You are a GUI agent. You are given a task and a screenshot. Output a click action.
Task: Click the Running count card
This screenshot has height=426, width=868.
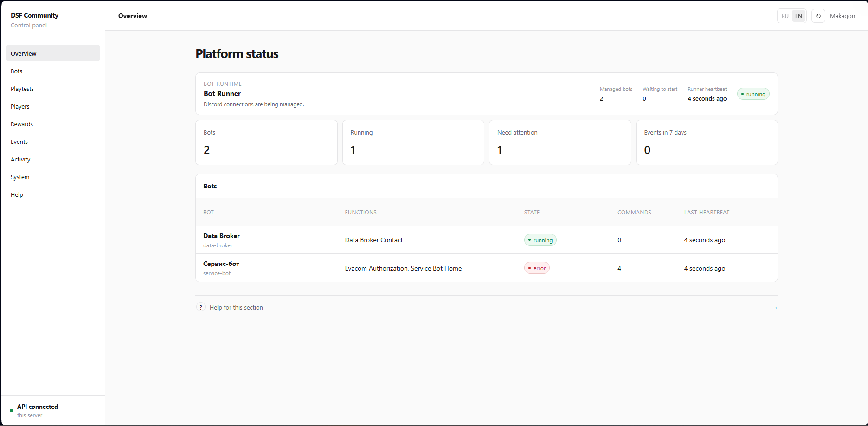point(413,142)
